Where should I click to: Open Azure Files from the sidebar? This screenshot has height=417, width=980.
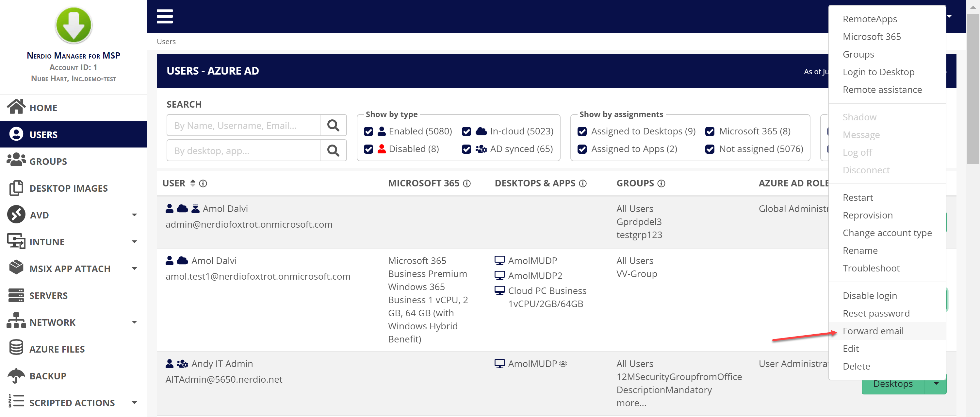pyautogui.click(x=57, y=349)
